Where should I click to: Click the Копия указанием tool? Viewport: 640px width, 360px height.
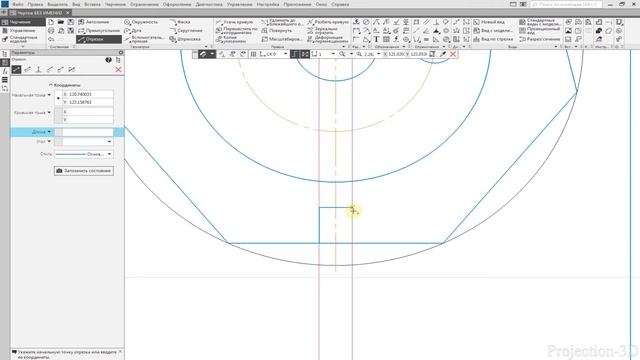(x=231, y=39)
